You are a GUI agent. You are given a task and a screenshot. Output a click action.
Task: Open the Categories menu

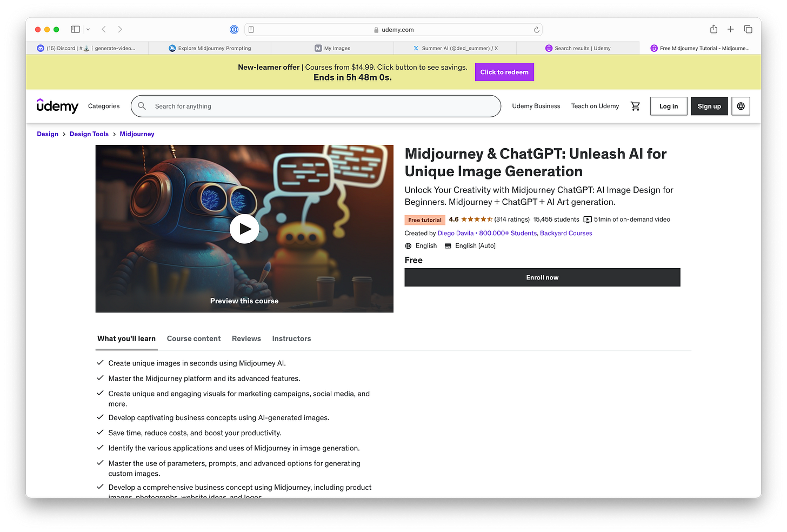pyautogui.click(x=104, y=106)
